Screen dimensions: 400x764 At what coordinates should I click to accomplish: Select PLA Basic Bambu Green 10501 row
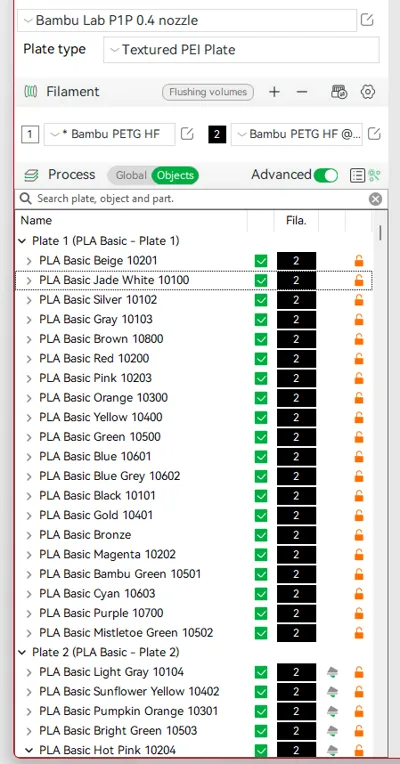pos(194,574)
